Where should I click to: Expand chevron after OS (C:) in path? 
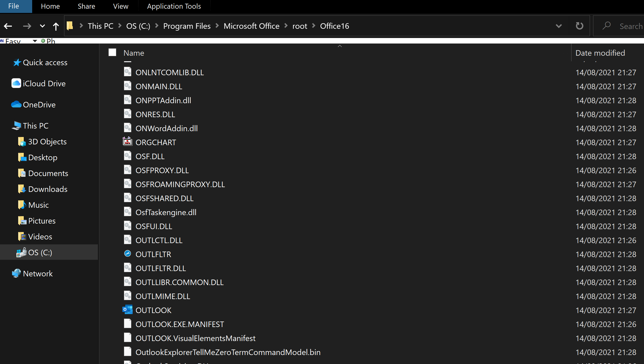point(157,26)
